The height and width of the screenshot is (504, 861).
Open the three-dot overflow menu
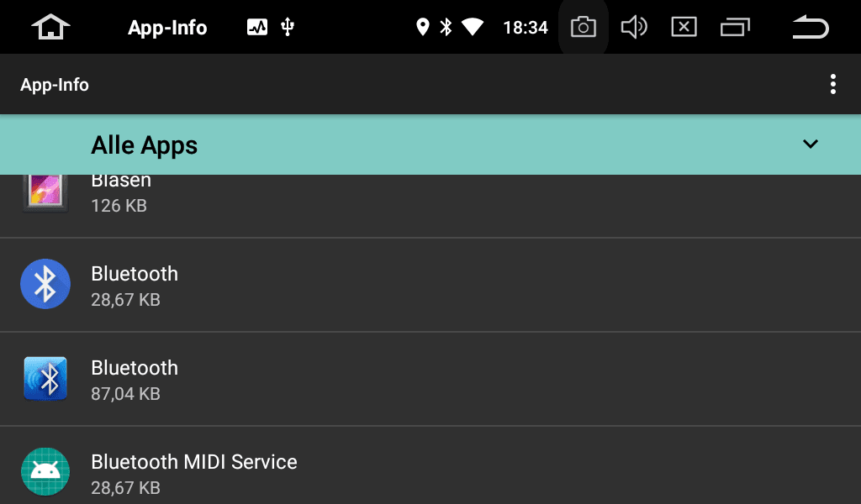(833, 85)
